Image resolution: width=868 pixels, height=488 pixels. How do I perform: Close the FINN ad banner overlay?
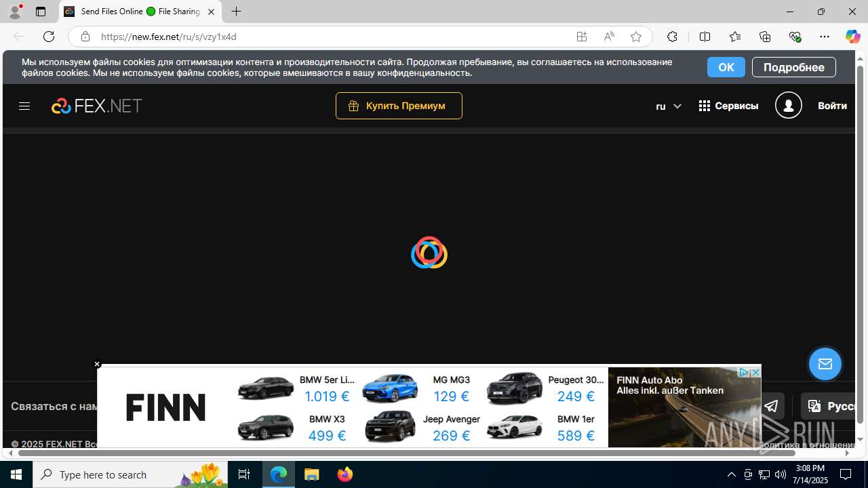(x=97, y=364)
